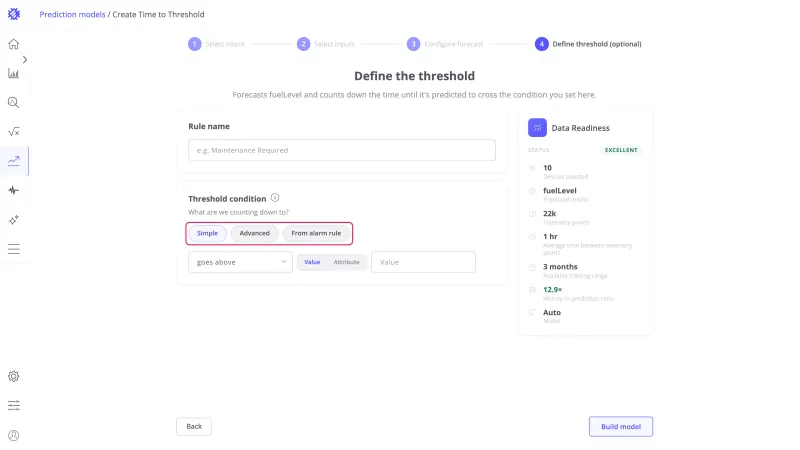Go to step 3 Configure forecast
This screenshot has width=800, height=450.
445,44
